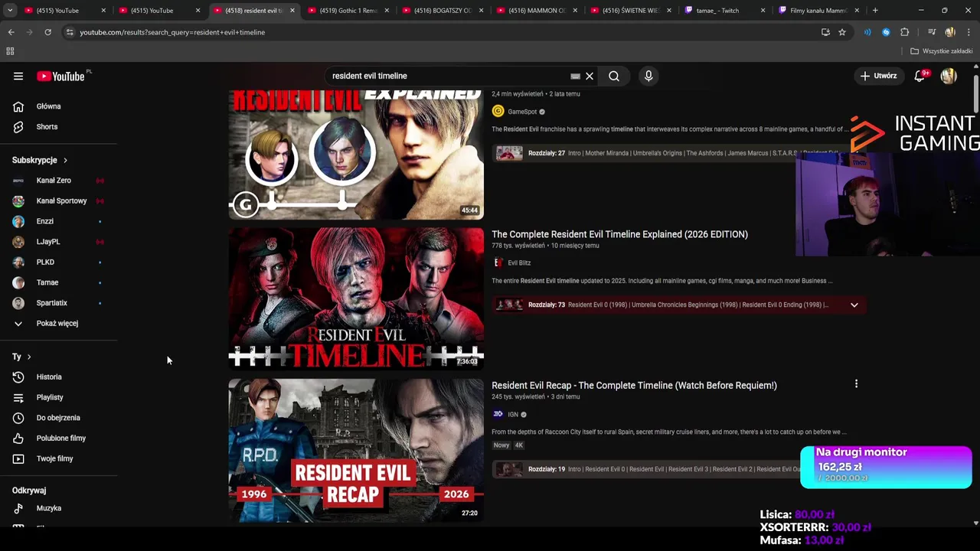The height and width of the screenshot is (551, 980).
Task: Play the Resident Evil Recap 1996-2026 thumbnail
Action: point(356,450)
